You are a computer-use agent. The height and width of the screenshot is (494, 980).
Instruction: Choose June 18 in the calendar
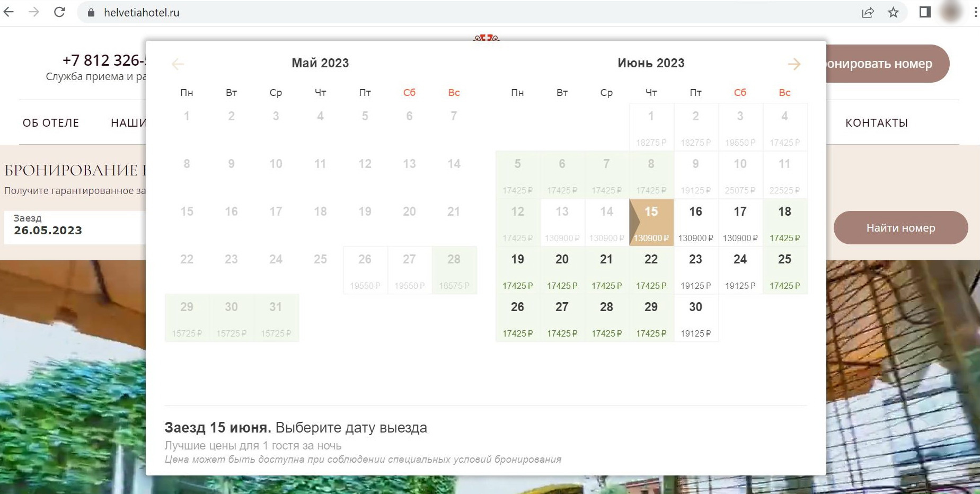point(784,222)
